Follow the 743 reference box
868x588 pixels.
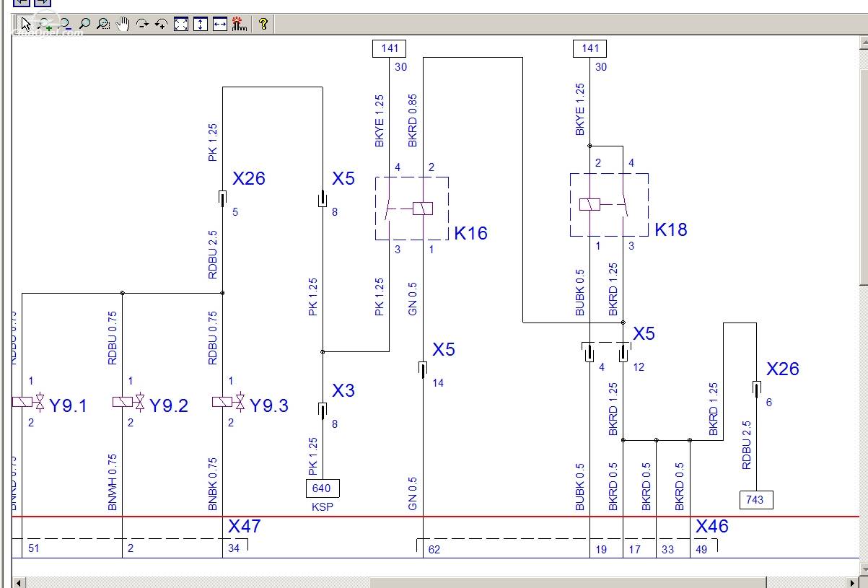coord(756,499)
